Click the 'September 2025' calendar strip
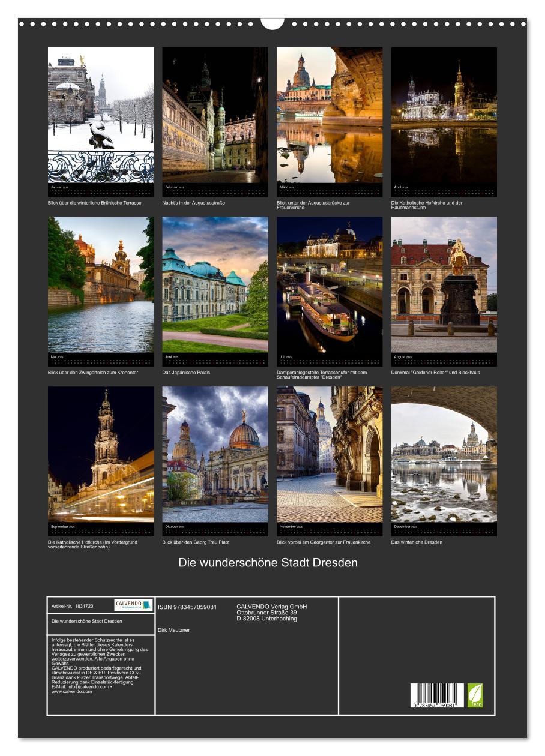The width and height of the screenshot is (545, 756). (101, 529)
